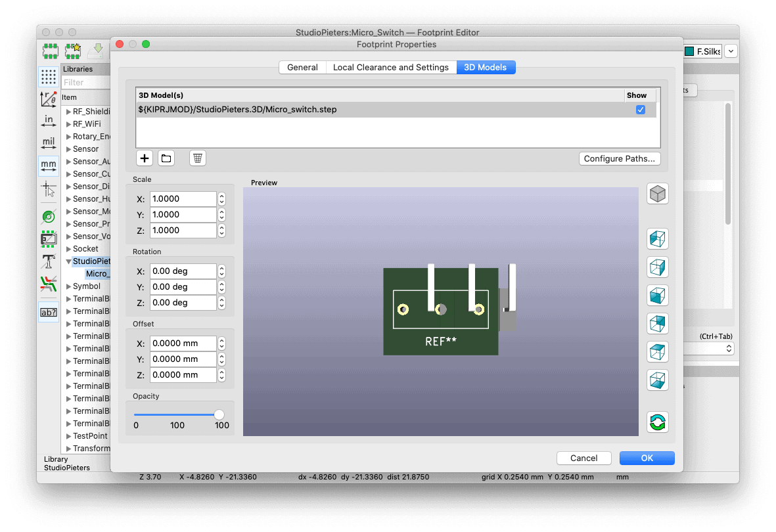Expand the Socket library
776x532 pixels.
tap(69, 249)
